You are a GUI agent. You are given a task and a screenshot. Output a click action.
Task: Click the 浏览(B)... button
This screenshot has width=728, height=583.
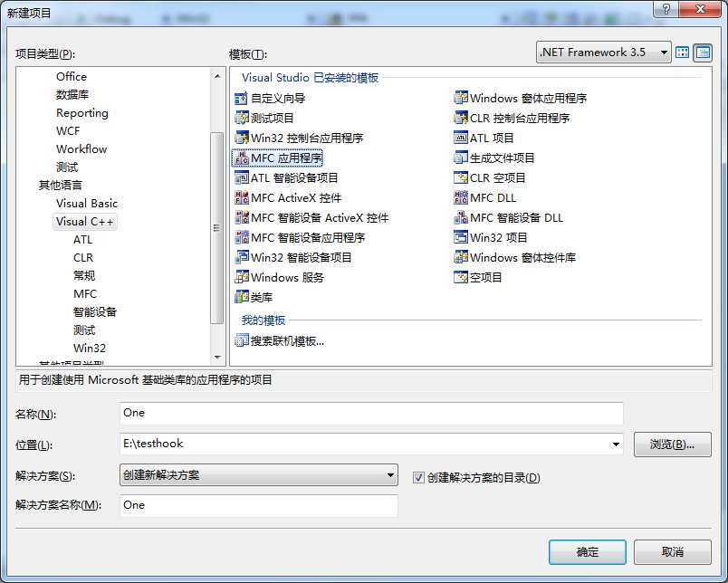coord(672,444)
